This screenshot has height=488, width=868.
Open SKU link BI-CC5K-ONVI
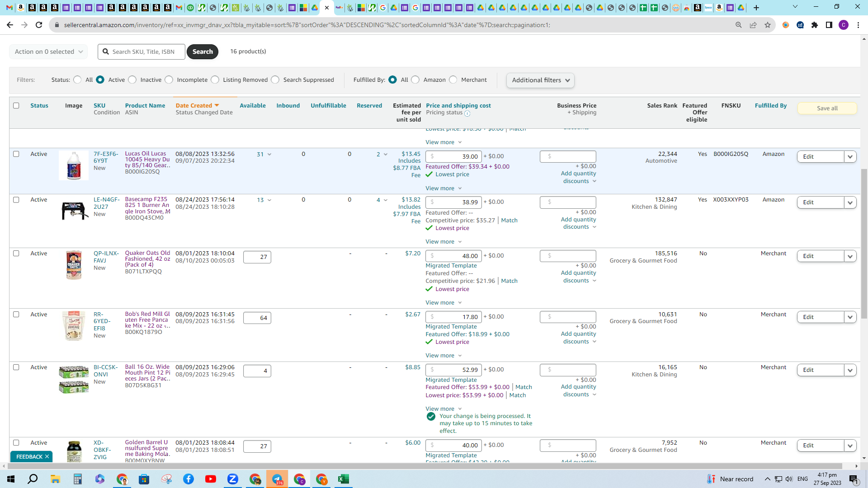pos(106,371)
